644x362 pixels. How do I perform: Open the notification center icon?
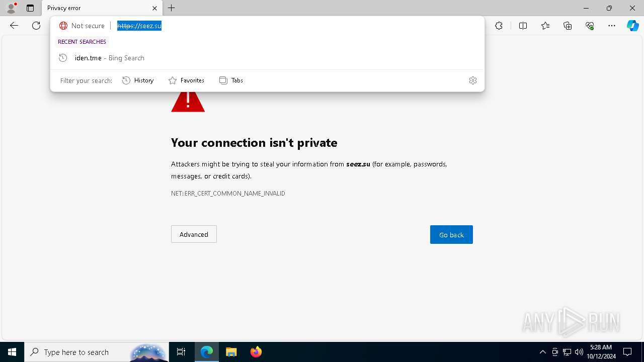pyautogui.click(x=627, y=352)
